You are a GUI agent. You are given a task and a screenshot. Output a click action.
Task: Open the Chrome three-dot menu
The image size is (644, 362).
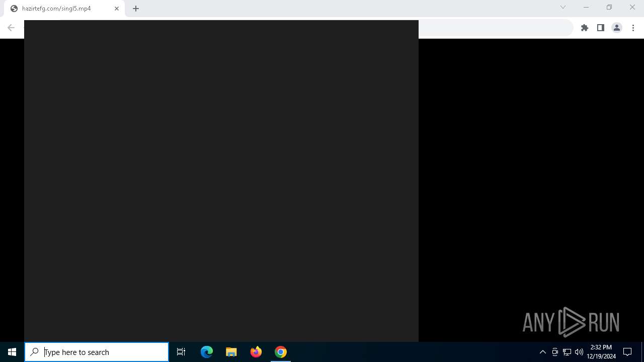point(633,28)
